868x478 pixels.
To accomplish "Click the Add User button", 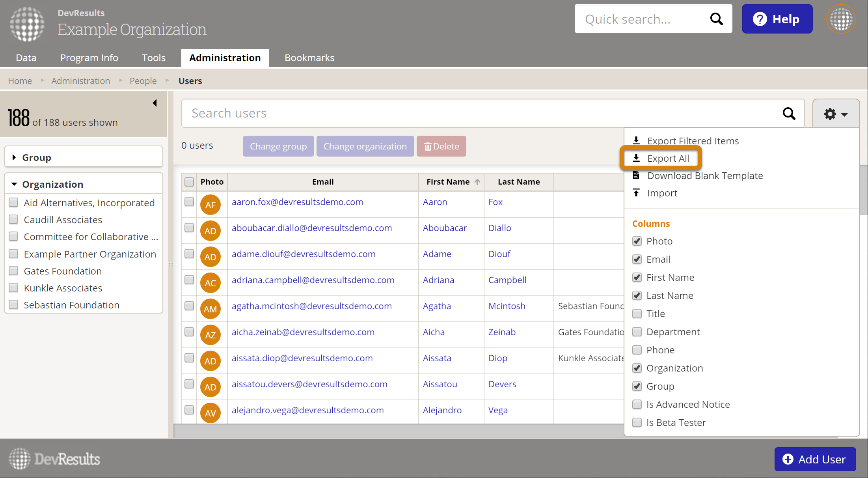I will coord(815,459).
